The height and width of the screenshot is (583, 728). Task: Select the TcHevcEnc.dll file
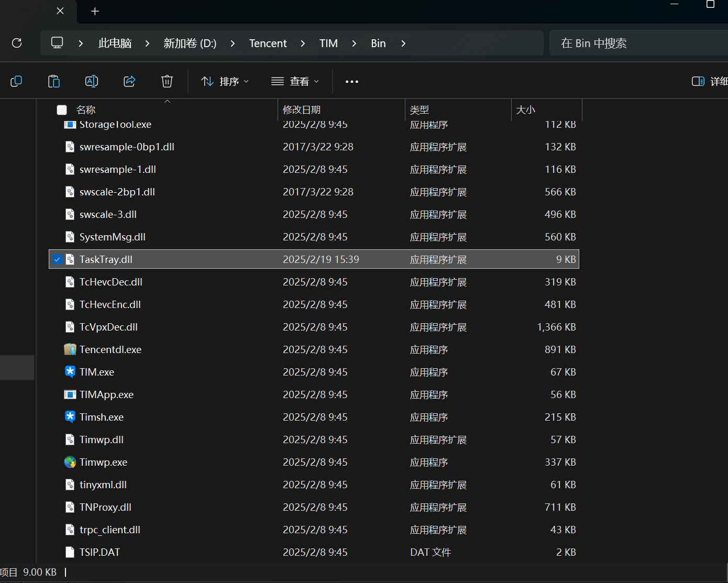[x=314, y=305]
